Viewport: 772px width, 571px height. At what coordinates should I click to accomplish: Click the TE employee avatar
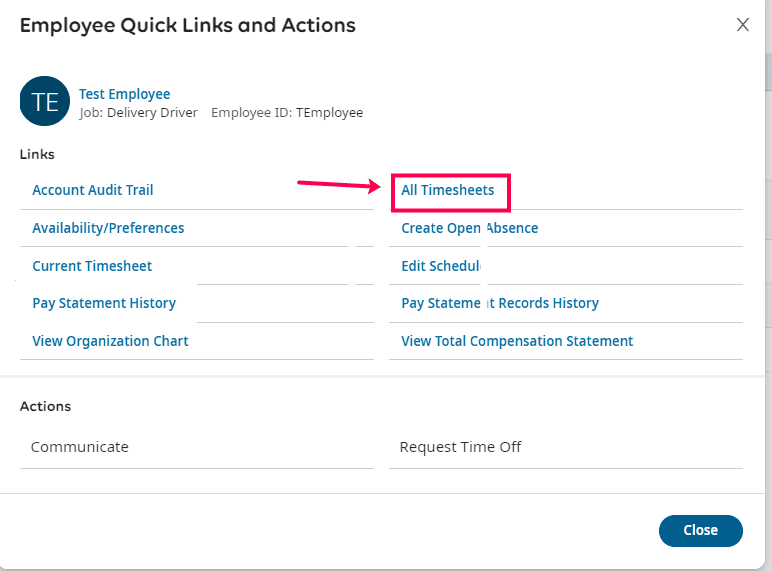tap(44, 101)
